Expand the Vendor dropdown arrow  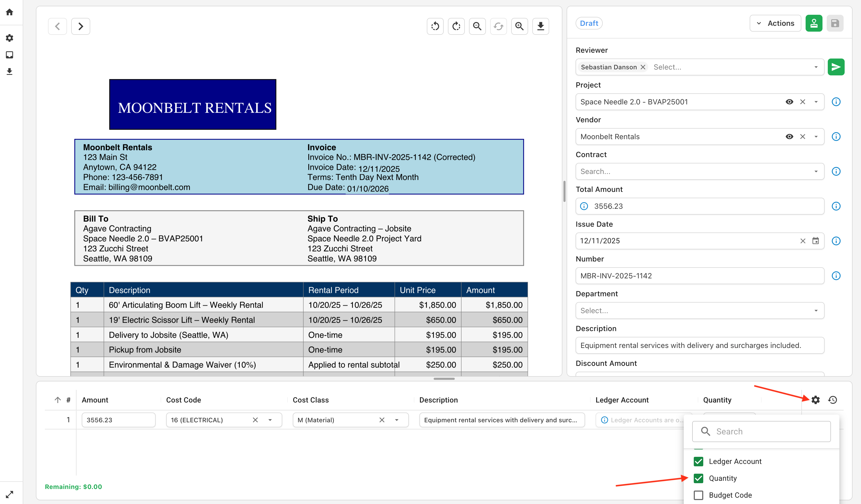[x=816, y=137]
